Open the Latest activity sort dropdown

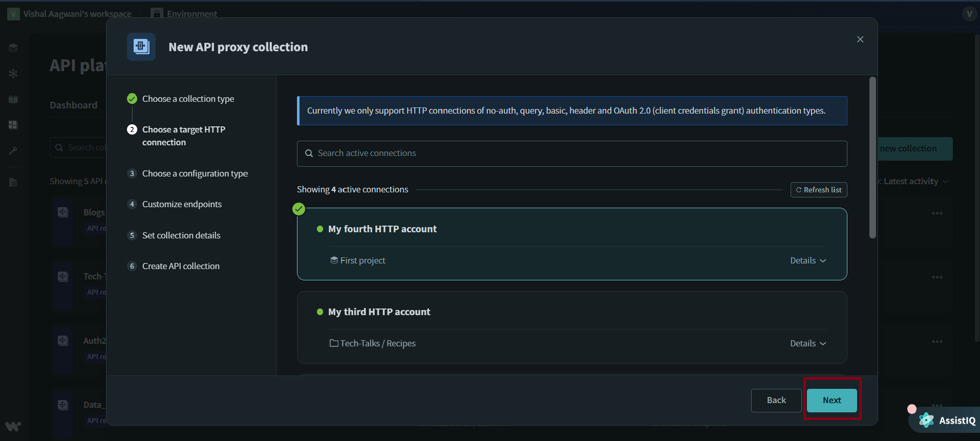click(x=915, y=181)
